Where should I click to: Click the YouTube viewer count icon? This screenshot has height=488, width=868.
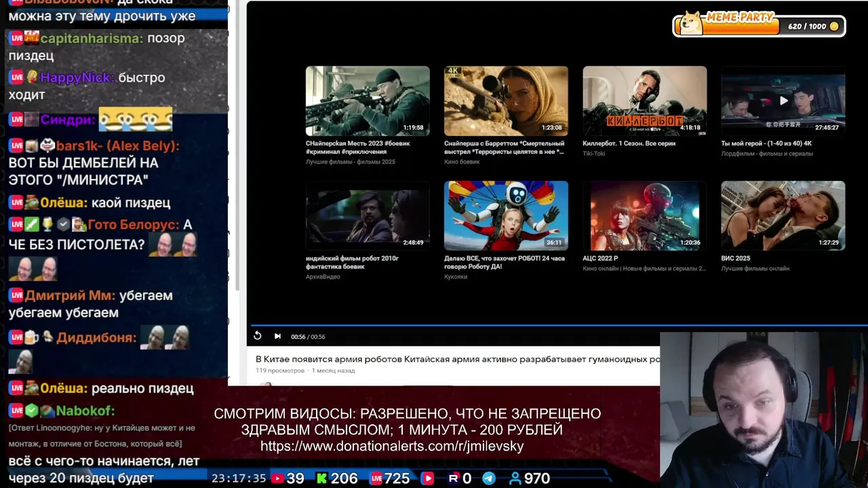pyautogui.click(x=277, y=479)
